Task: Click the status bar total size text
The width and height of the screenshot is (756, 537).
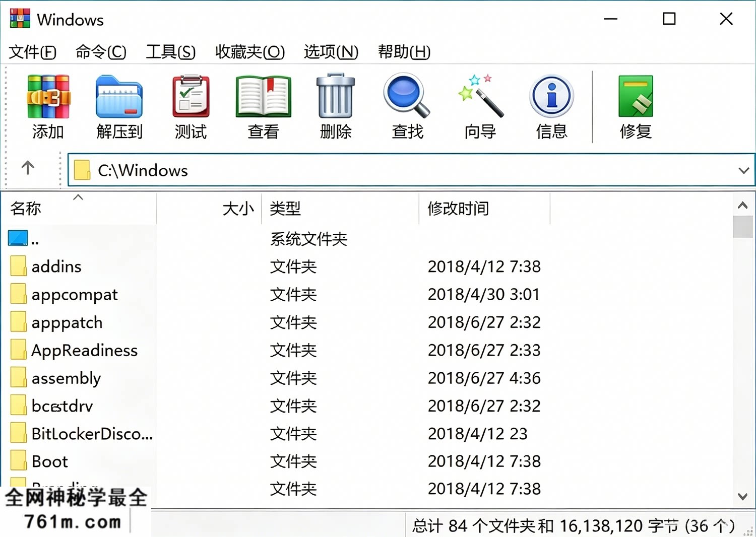Action: [x=574, y=526]
